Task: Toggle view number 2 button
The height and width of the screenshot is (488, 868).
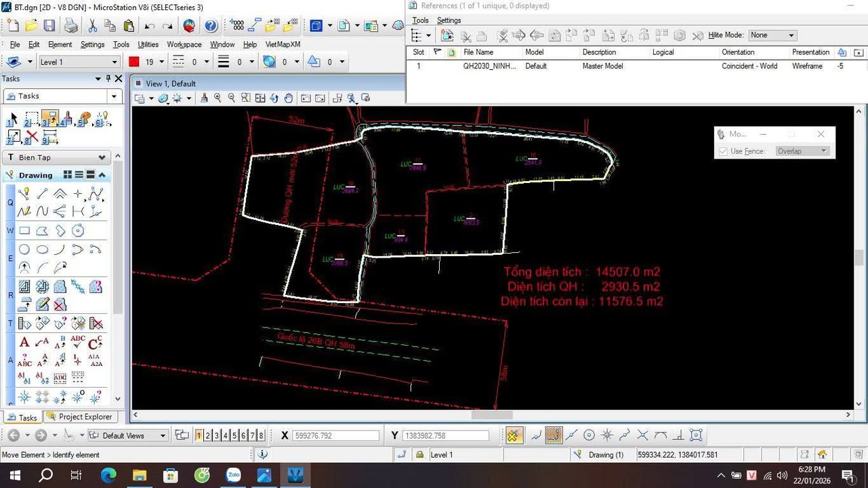Action: click(x=208, y=436)
